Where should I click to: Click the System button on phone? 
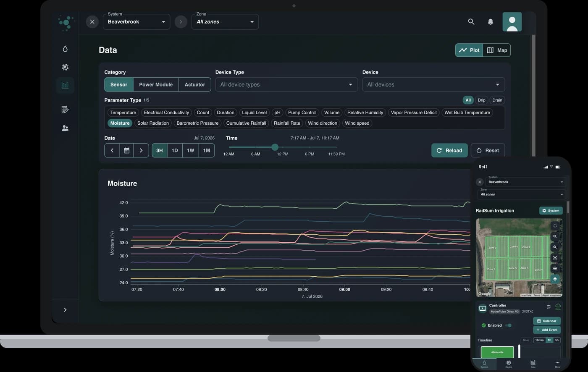[x=551, y=211]
